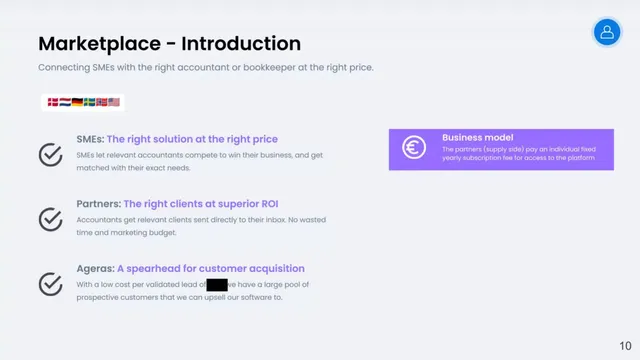Click the slide number 10
The image size is (640, 360).
625,346
